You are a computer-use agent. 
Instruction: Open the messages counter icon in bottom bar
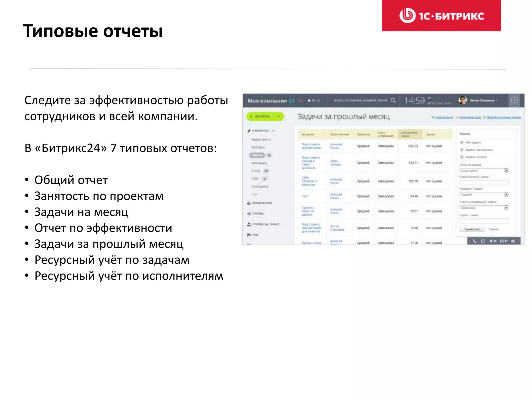[x=504, y=241]
